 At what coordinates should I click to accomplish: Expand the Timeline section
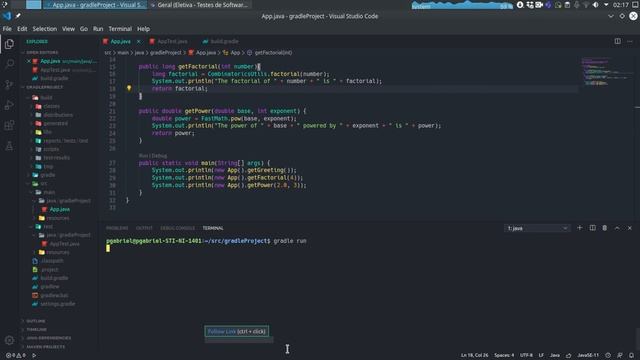click(36, 329)
